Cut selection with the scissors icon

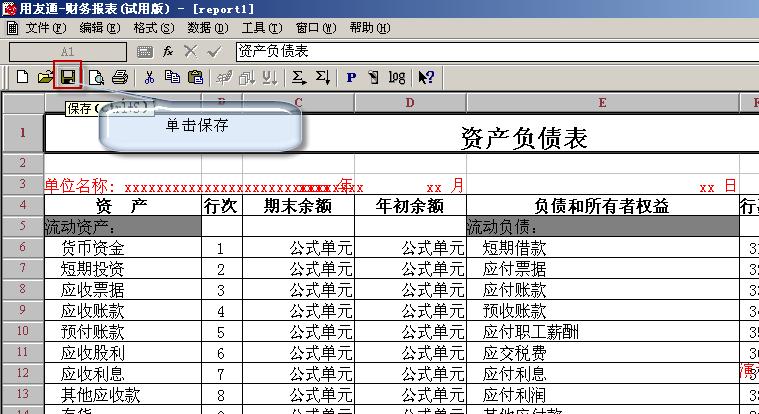[149, 77]
